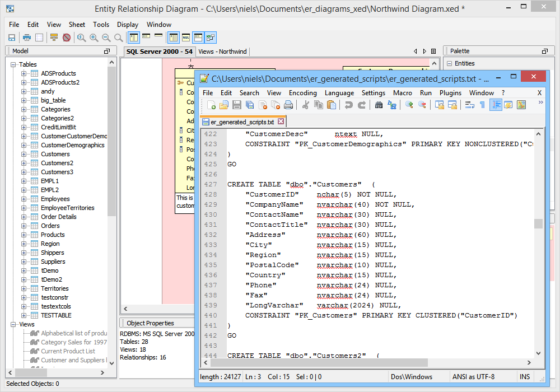560x392 pixels.
Task: Open the Encoding menu in Notepad++
Action: 302,93
